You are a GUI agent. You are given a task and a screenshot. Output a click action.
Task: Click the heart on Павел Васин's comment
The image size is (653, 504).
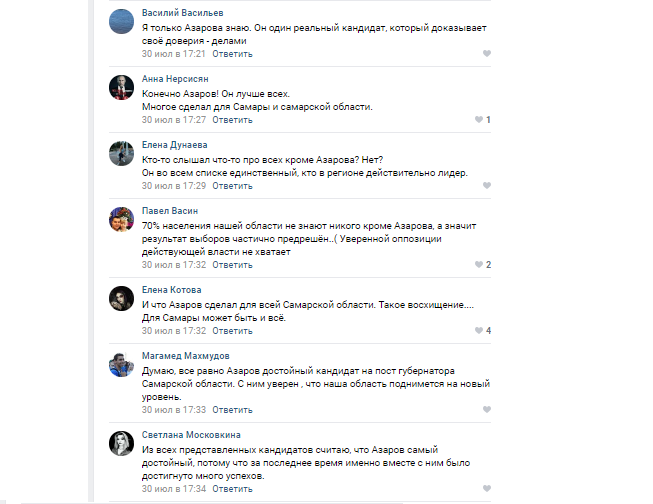tap(479, 265)
